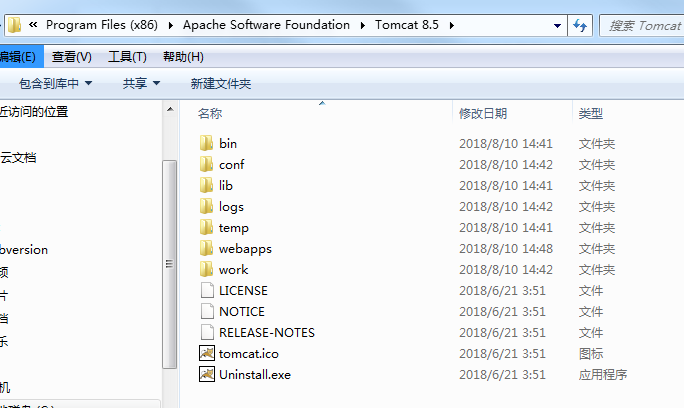The height and width of the screenshot is (408, 684).
Task: Select the file name Uninstall.exe
Action: point(255,374)
